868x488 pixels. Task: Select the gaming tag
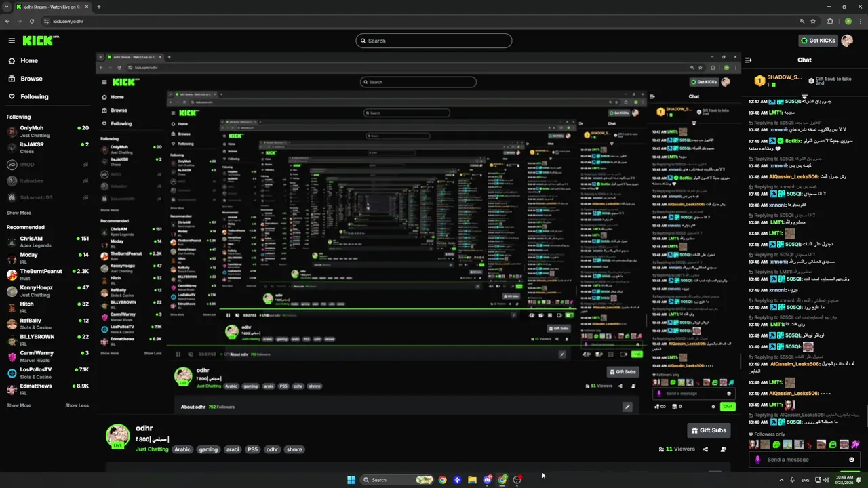coord(208,449)
